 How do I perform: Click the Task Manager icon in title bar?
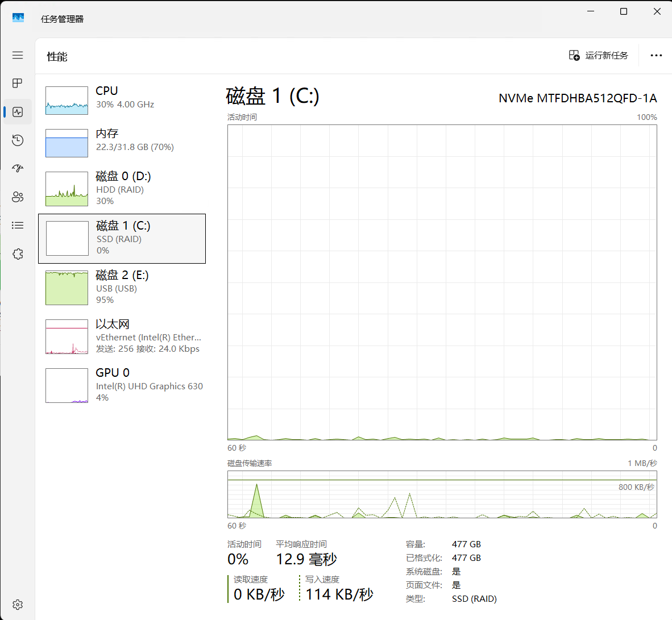18,17
